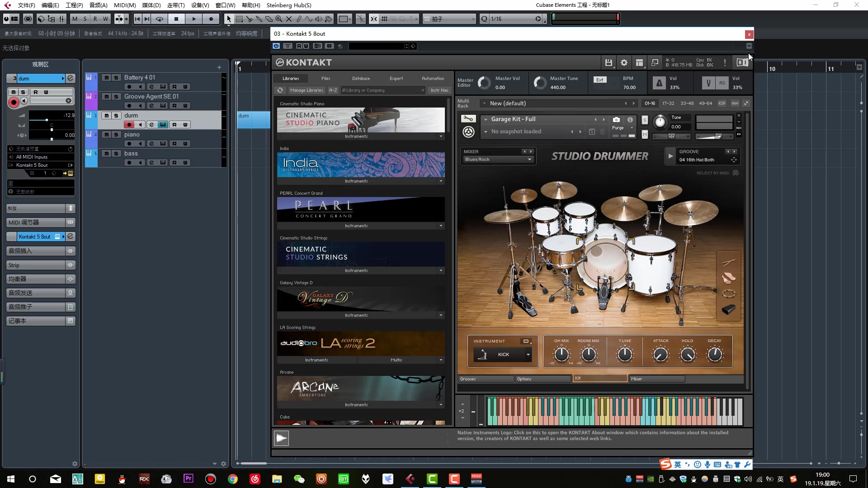Click the A-Z sort button
868x488 pixels.
(333, 90)
